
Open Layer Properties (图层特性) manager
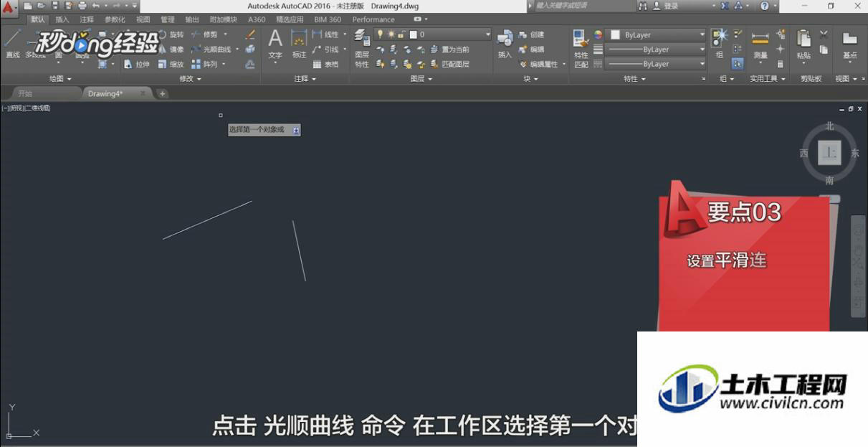(x=362, y=49)
